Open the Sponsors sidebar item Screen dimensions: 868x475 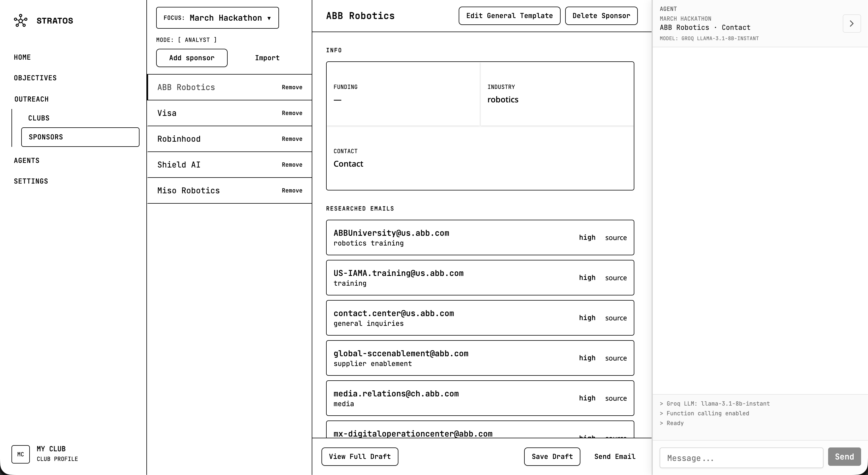[80, 137]
